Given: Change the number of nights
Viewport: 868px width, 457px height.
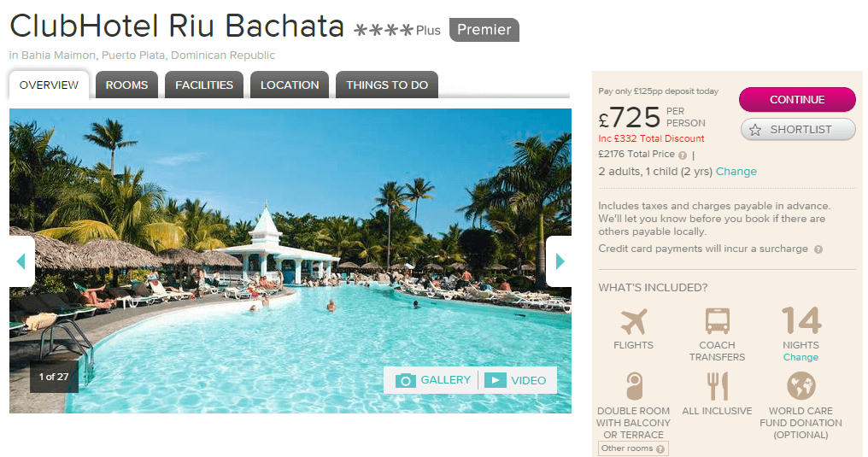Looking at the screenshot, I should tap(801, 357).
